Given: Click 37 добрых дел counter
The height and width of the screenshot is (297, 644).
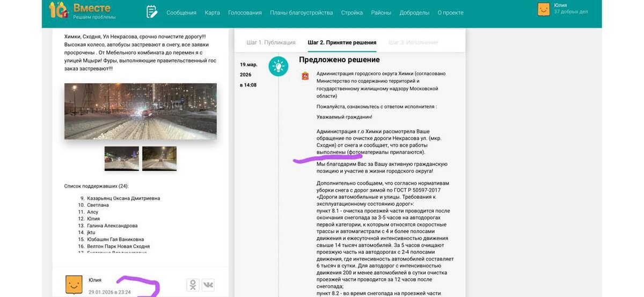Looking at the screenshot, I should (571, 12).
